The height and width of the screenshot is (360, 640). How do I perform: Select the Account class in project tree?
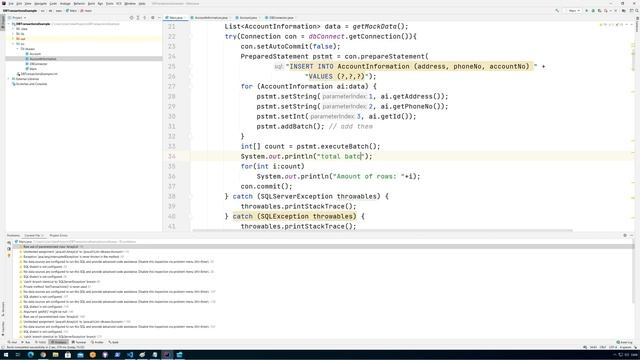pos(33,54)
